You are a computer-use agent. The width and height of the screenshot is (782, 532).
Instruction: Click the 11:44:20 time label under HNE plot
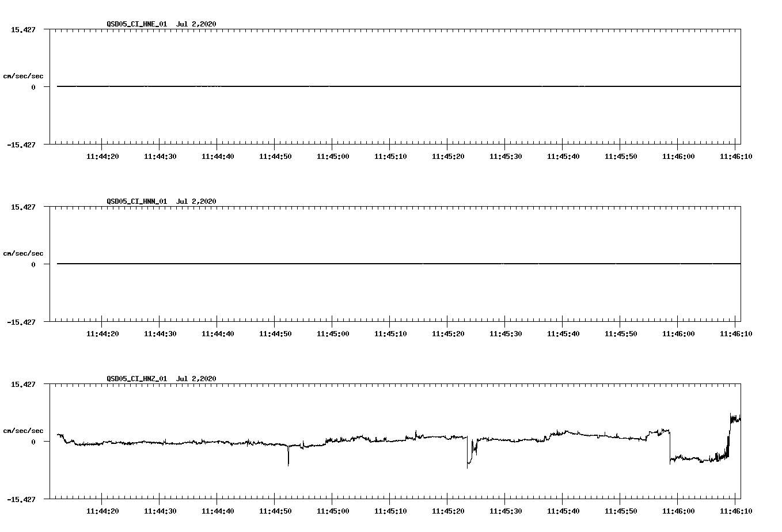click(x=103, y=156)
